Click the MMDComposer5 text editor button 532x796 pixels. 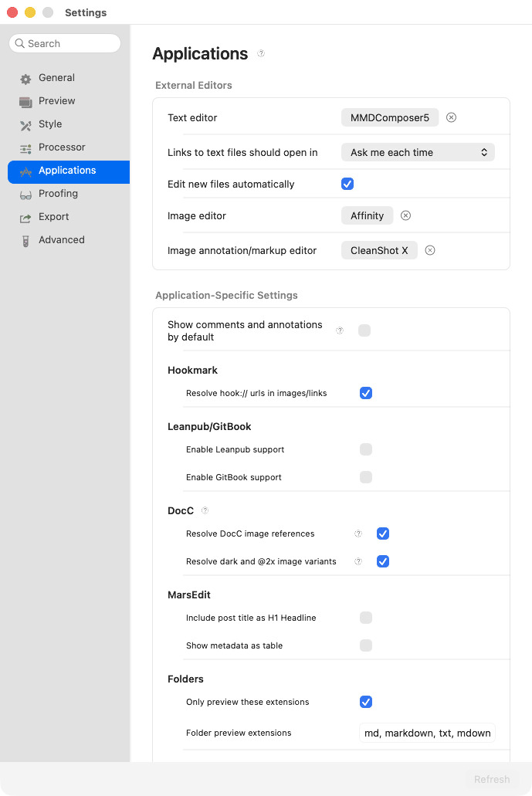(390, 118)
